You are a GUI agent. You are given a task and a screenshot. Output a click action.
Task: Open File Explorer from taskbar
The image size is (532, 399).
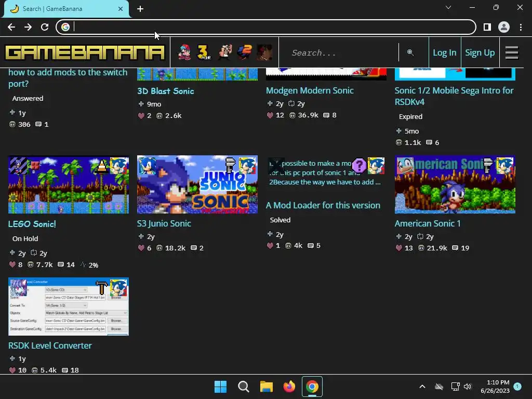[267, 387]
